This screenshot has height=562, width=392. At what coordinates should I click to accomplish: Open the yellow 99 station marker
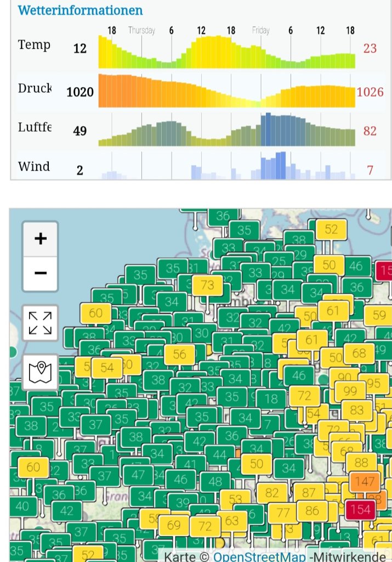click(350, 391)
